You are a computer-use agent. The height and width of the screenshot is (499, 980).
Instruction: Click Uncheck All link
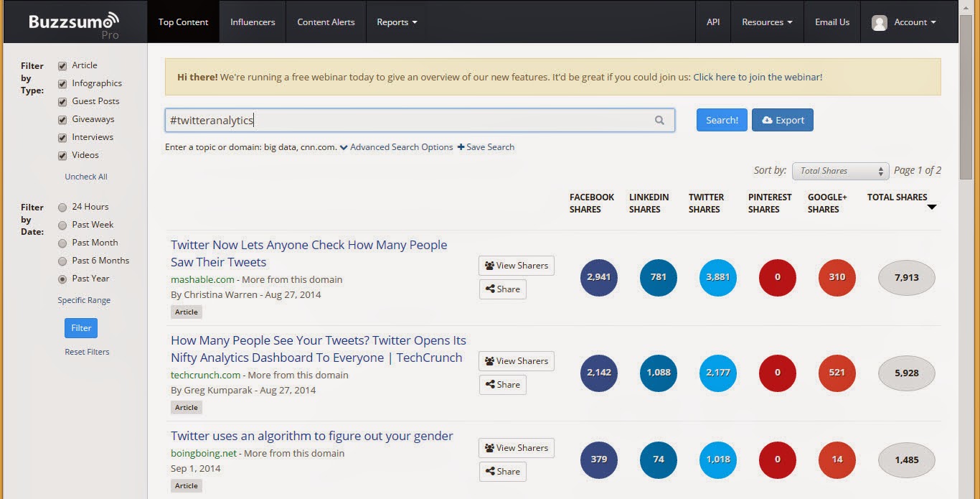point(86,177)
